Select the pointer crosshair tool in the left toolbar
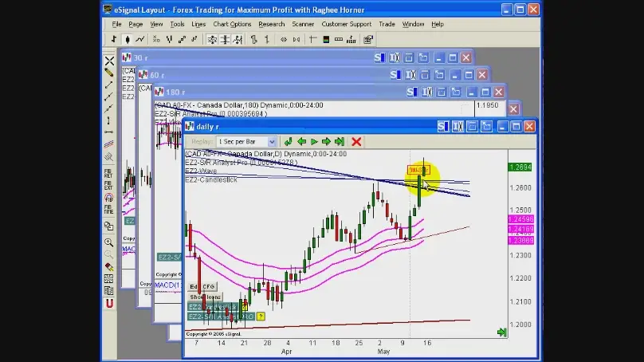644x362 pixels. tap(109, 61)
